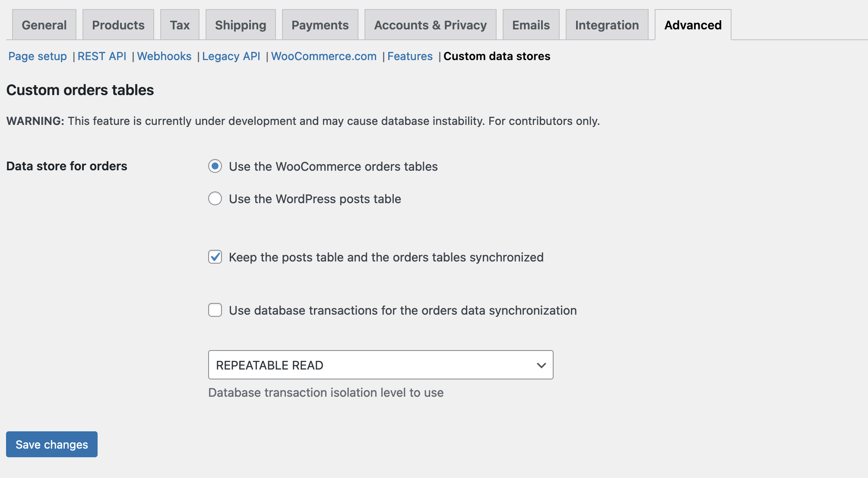Open the Products tab
The image size is (868, 478).
point(117,25)
